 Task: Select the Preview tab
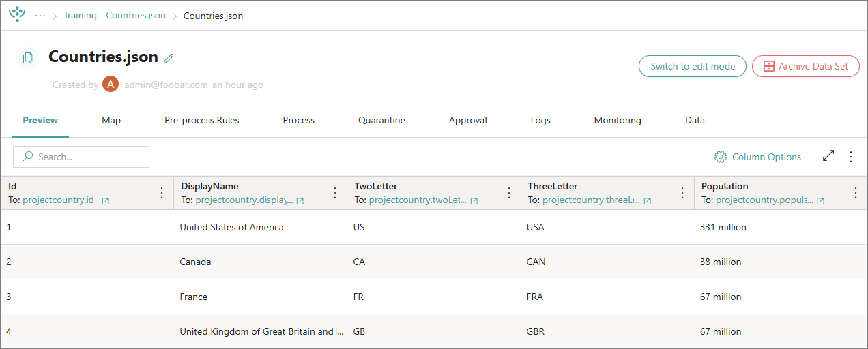click(40, 120)
